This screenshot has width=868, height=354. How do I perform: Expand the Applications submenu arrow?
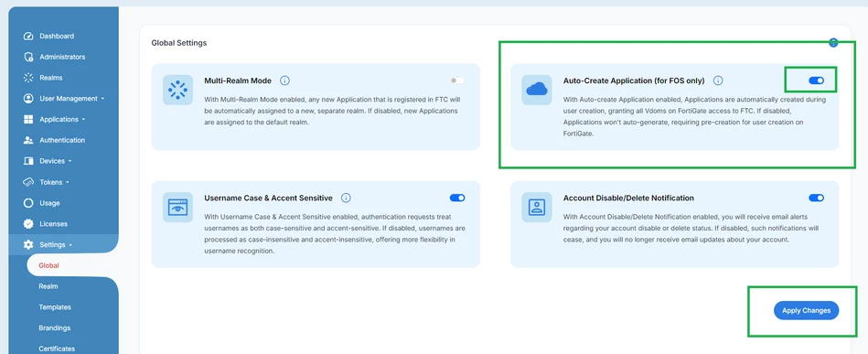(83, 120)
